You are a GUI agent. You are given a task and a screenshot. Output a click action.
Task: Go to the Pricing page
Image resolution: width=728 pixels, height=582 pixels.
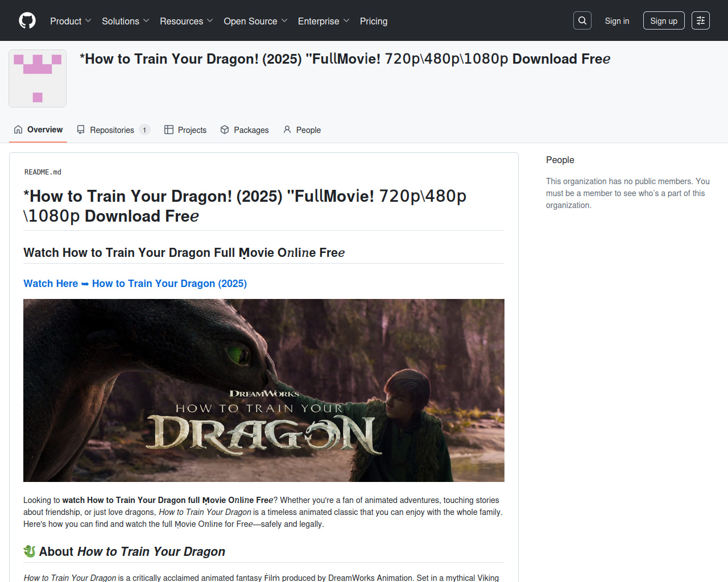tap(374, 21)
